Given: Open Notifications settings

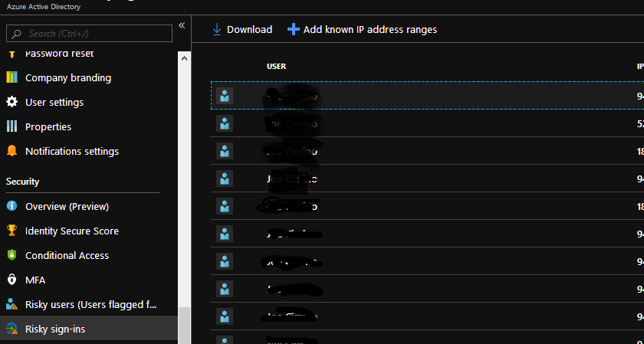Looking at the screenshot, I should click(72, 152).
